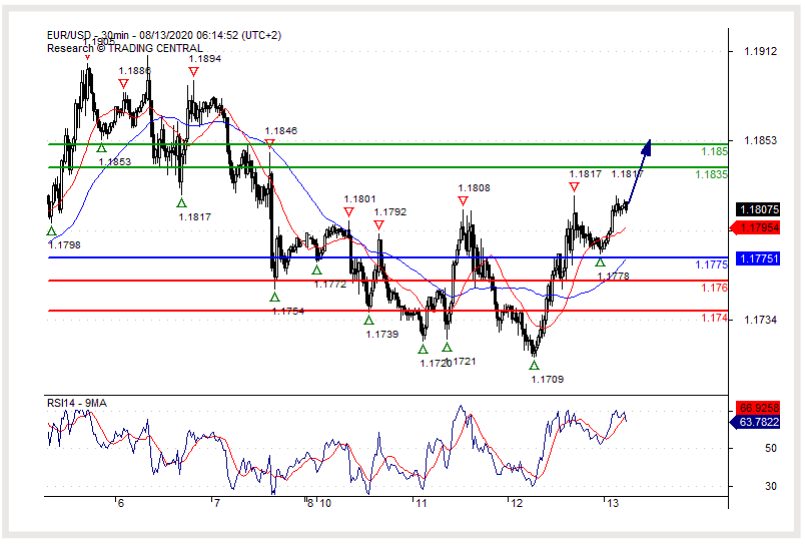This screenshot has width=805, height=545.
Task: Click the red triangle above the 1.1792 high
Action: coord(379,225)
